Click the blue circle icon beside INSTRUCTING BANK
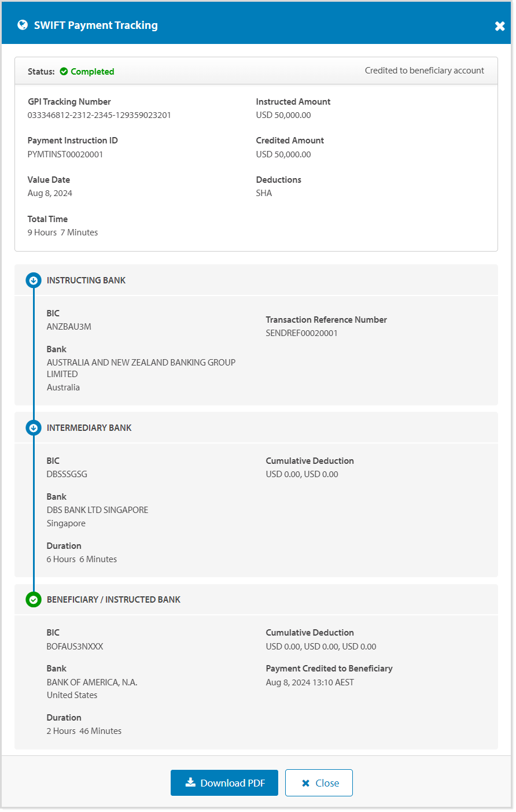The height and width of the screenshot is (812, 516). [x=34, y=280]
